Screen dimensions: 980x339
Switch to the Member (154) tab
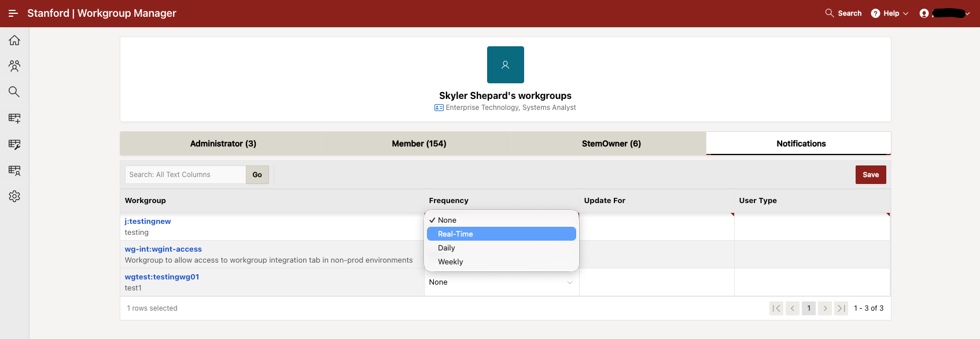click(419, 143)
